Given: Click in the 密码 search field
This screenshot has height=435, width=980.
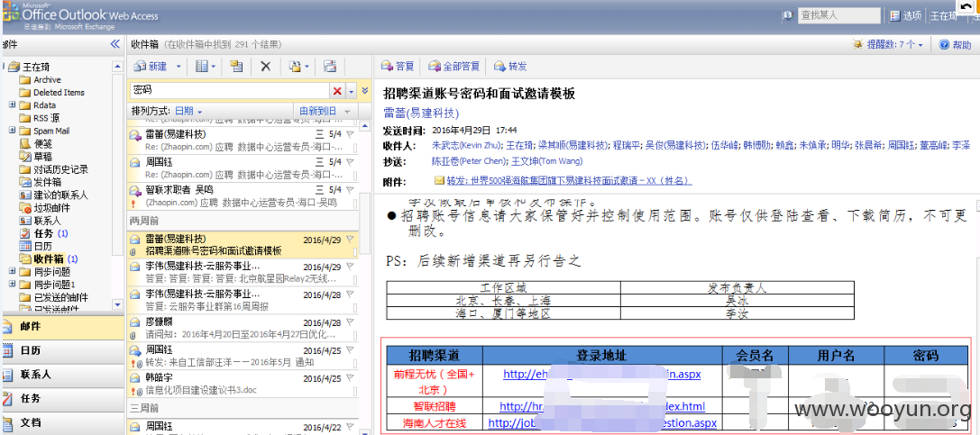Looking at the screenshot, I should (x=230, y=91).
